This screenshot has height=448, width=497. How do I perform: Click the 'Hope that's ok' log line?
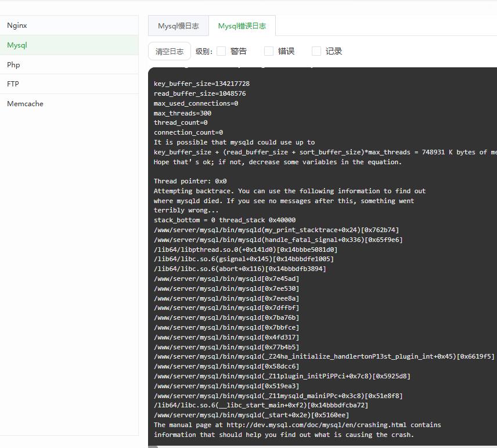278,162
